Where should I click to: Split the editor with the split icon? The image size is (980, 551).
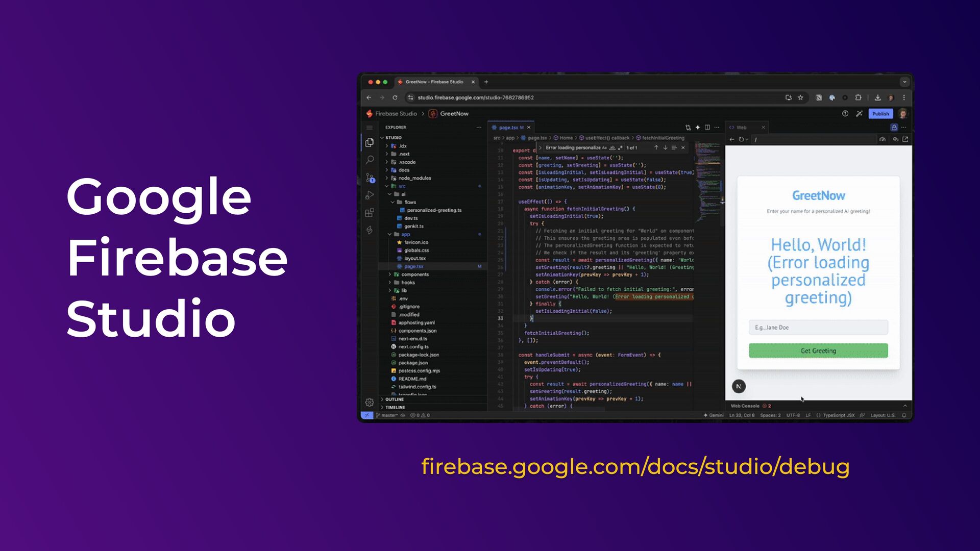coord(707,128)
